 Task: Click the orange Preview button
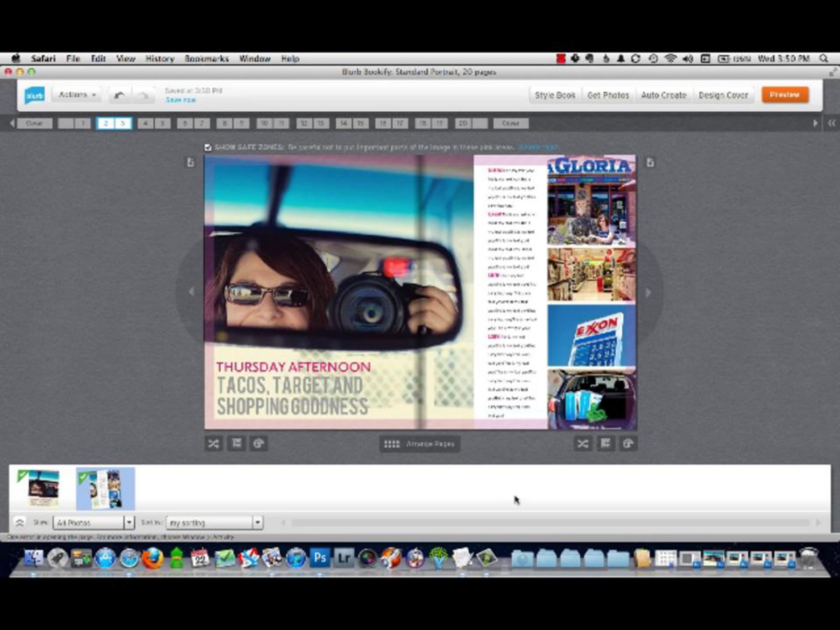(785, 94)
